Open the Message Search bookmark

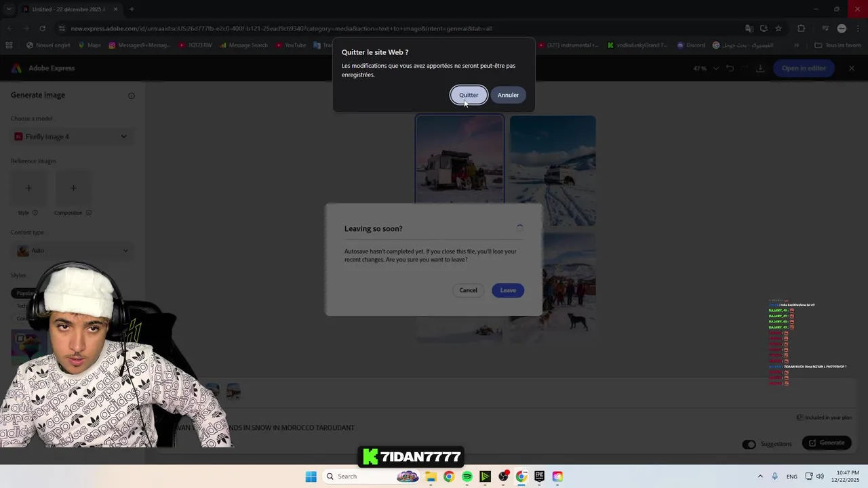pos(243,45)
